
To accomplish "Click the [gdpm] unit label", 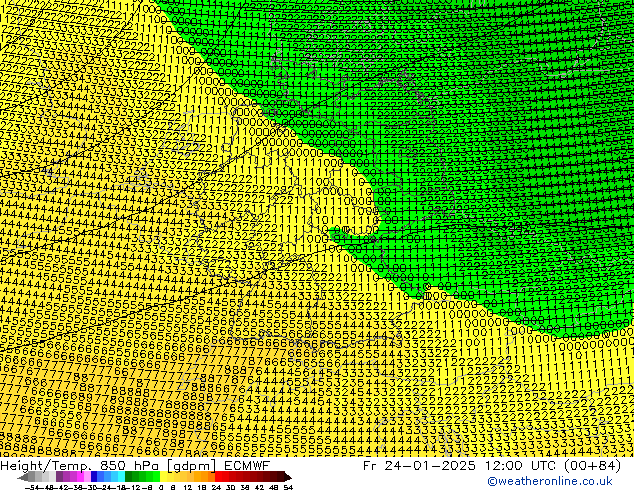I will click(193, 466).
